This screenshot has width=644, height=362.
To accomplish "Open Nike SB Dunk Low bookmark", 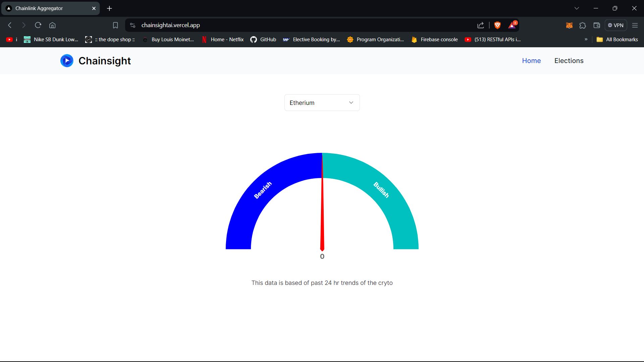I will click(x=51, y=40).
